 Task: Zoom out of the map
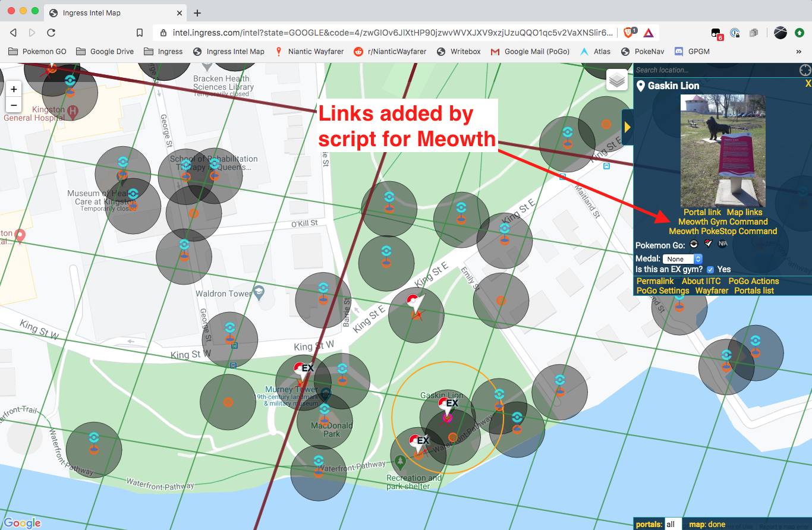click(14, 105)
